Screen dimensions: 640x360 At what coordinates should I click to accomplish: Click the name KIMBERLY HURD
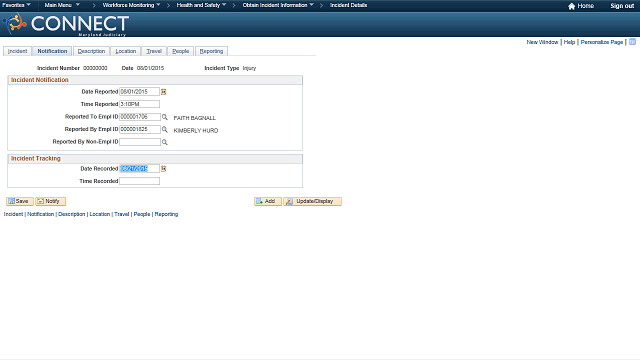[x=196, y=131]
